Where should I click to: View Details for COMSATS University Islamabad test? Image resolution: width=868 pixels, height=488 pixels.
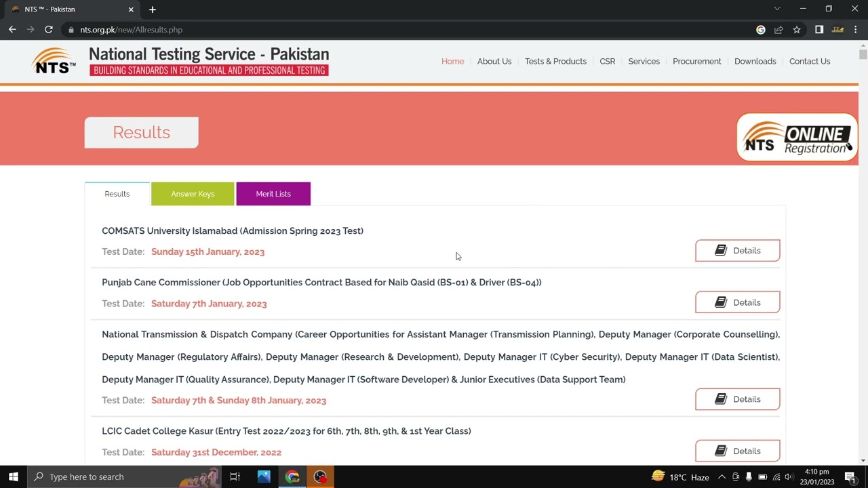(x=738, y=251)
